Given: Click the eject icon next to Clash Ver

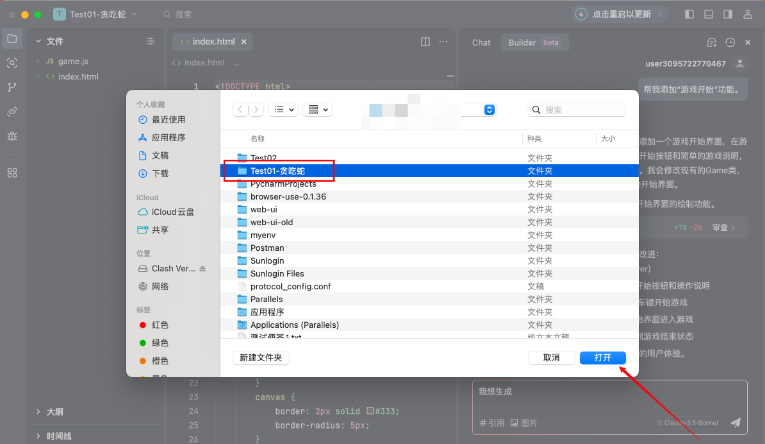Looking at the screenshot, I should pos(204,269).
